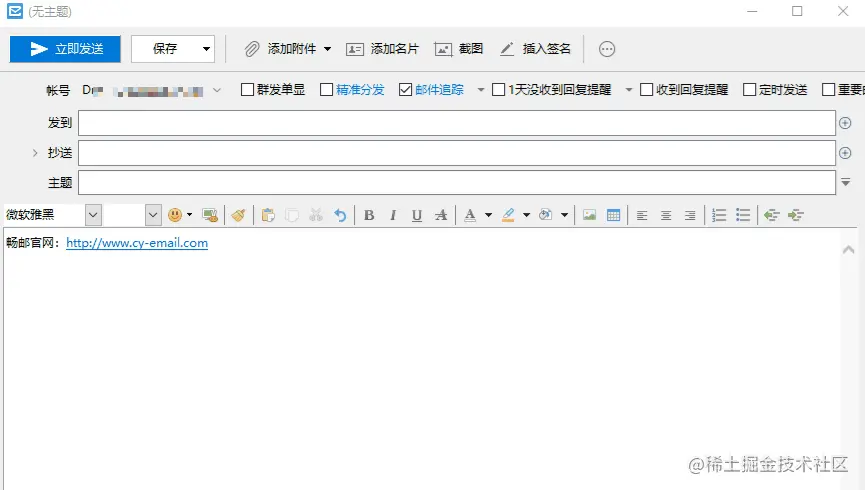This screenshot has height=490, width=865.
Task: Open the font color dropdown arrow
Action: click(x=488, y=215)
